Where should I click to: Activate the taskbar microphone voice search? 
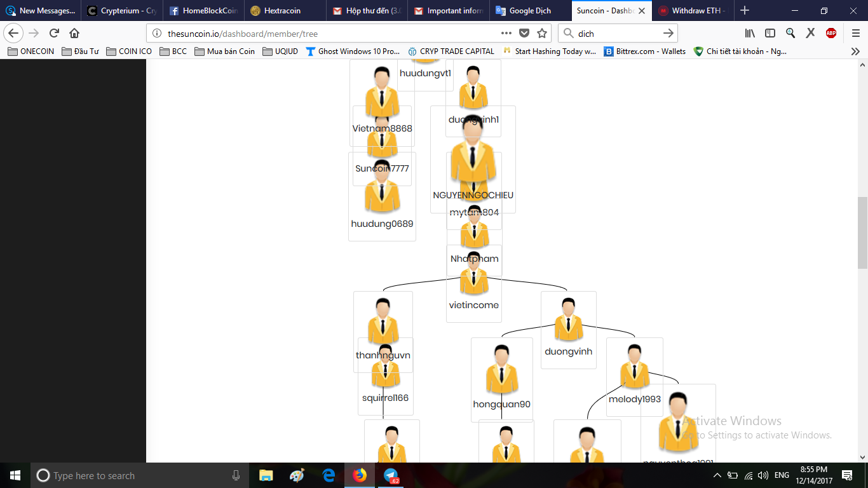tap(236, 475)
